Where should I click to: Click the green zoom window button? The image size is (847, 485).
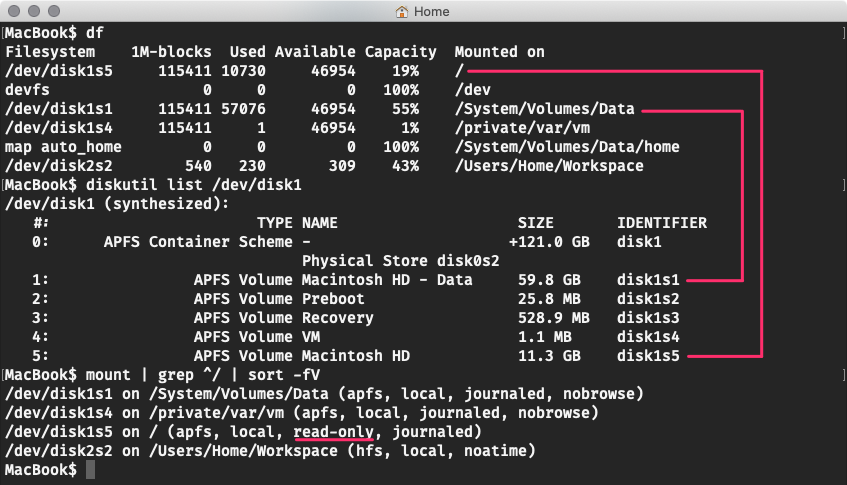tap(53, 11)
